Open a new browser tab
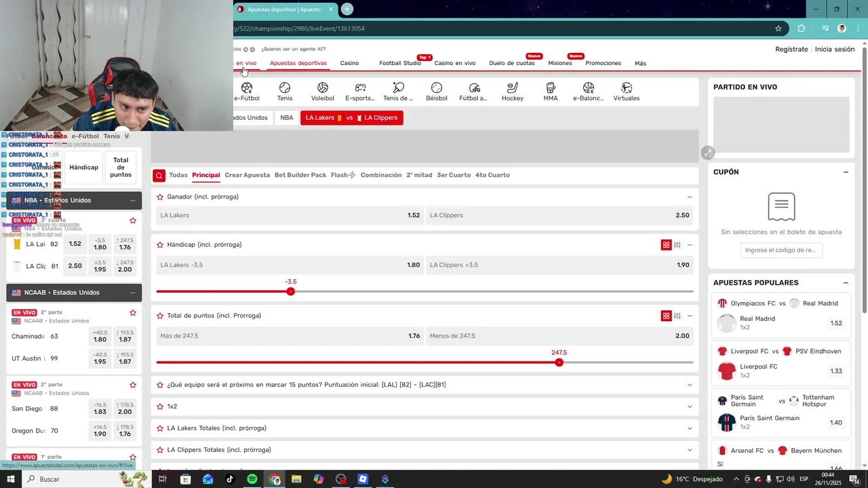This screenshot has width=868, height=488. pos(347,9)
